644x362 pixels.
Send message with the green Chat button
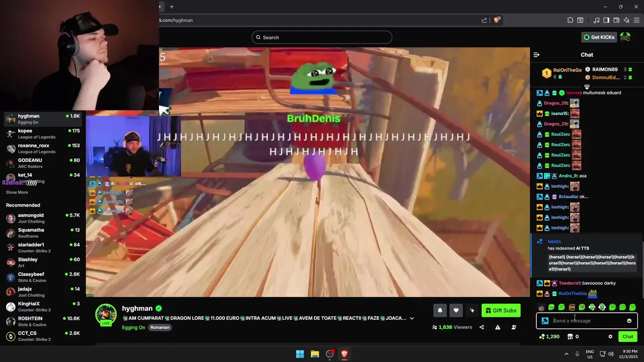[x=628, y=336]
